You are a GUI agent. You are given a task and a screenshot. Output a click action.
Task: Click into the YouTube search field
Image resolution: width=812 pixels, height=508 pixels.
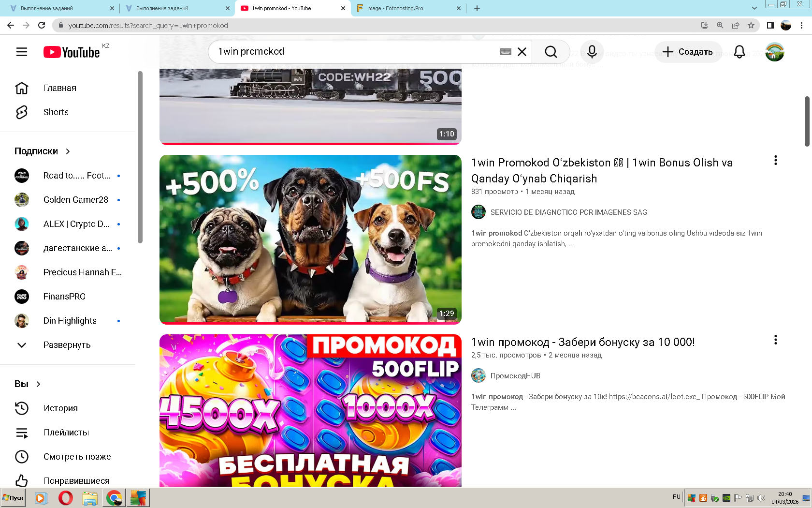[x=355, y=52]
